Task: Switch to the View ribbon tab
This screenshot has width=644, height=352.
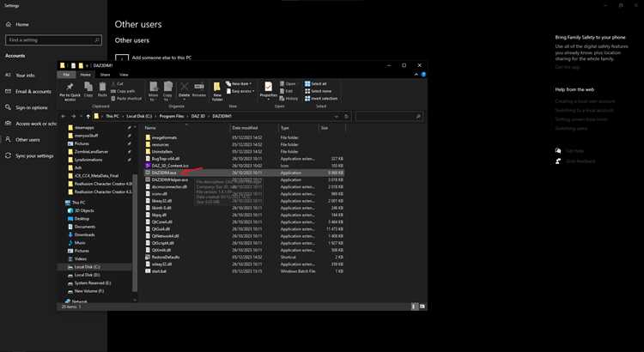Action: 124,75
